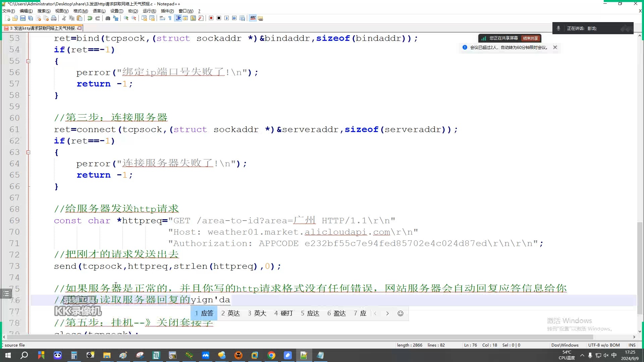
Task: Click the floating list icon at left edge
Action: [6, 294]
